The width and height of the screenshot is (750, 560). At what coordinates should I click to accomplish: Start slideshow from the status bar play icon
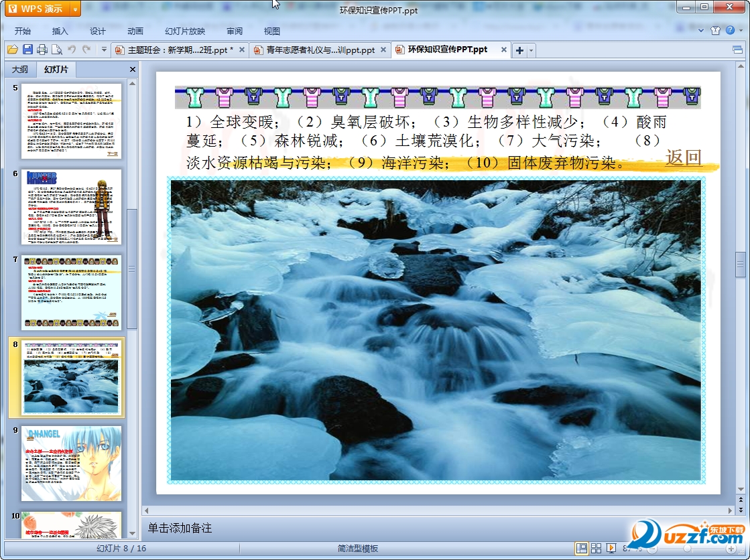(x=611, y=548)
